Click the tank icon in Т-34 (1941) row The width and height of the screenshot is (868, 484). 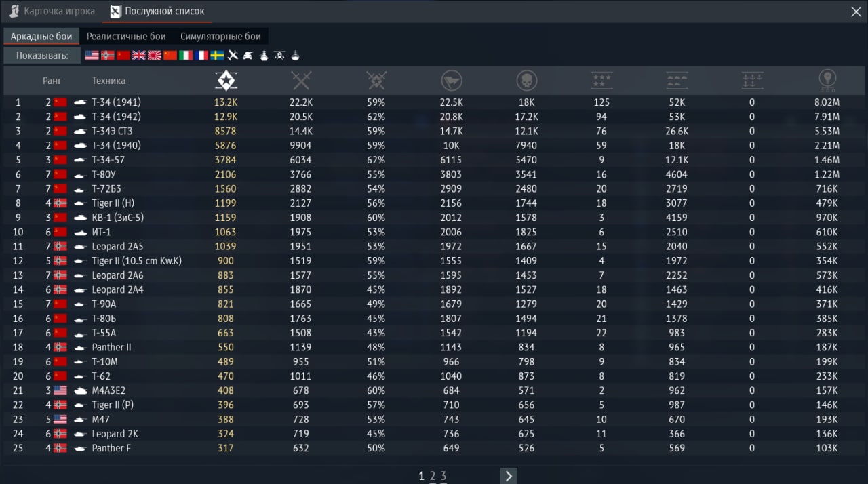pos(80,102)
